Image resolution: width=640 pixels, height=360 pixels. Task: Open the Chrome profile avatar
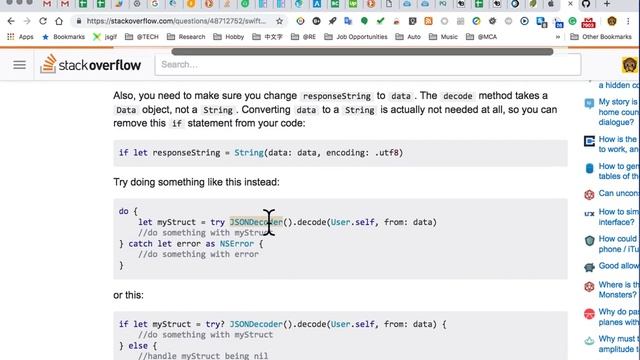click(x=611, y=21)
